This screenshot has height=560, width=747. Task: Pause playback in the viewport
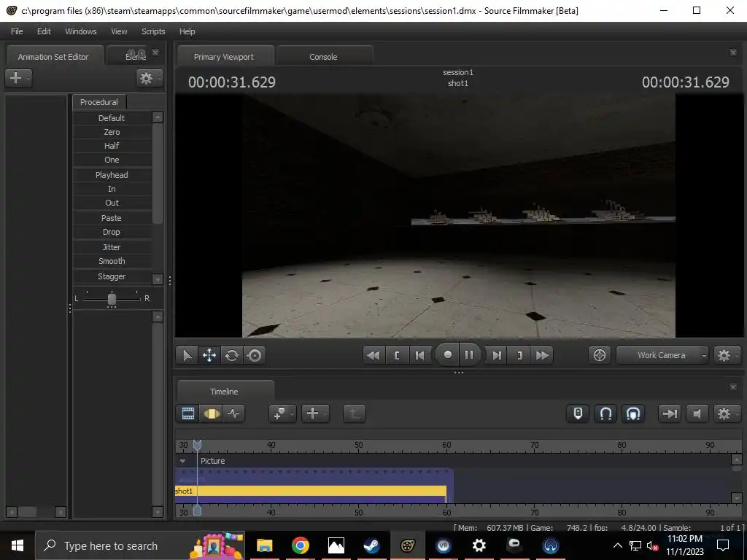(469, 355)
